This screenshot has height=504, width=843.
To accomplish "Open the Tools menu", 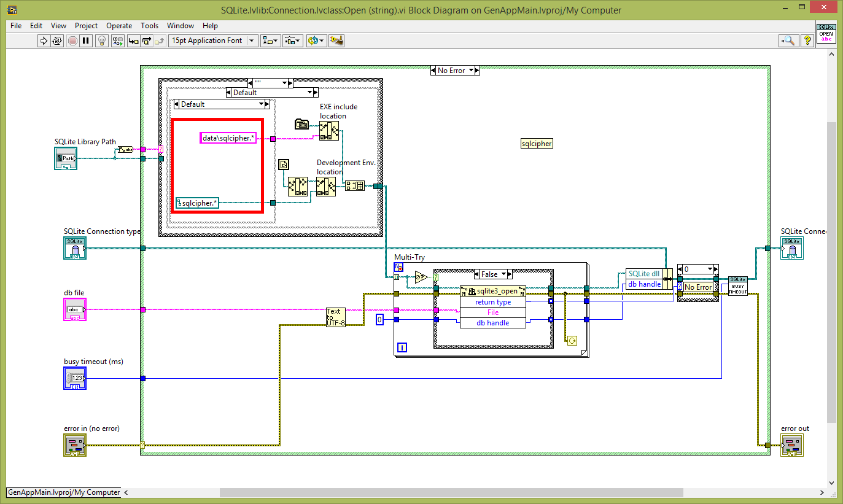I will [x=149, y=26].
